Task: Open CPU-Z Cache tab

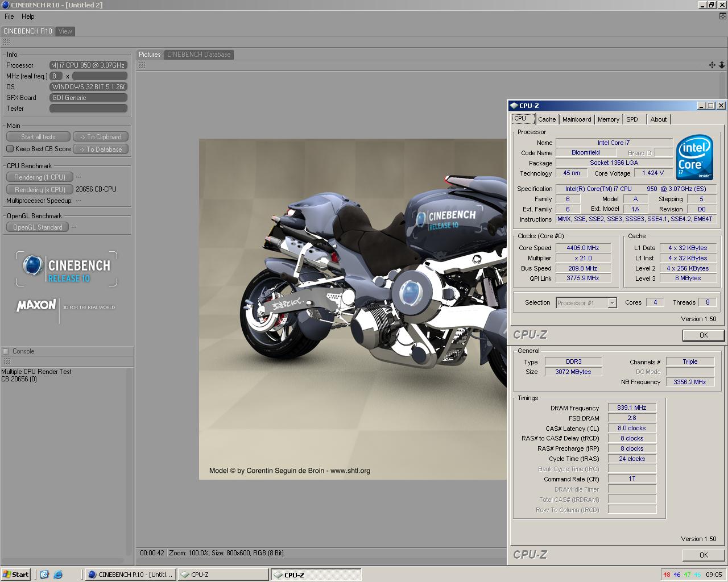Action: pos(547,119)
